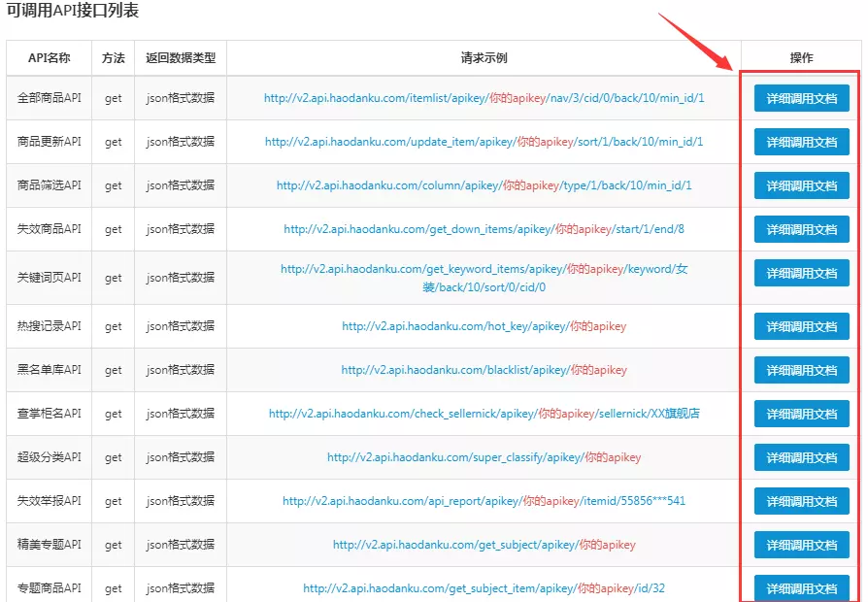Open 详细调用文档 for 关键词页API

pos(801,273)
